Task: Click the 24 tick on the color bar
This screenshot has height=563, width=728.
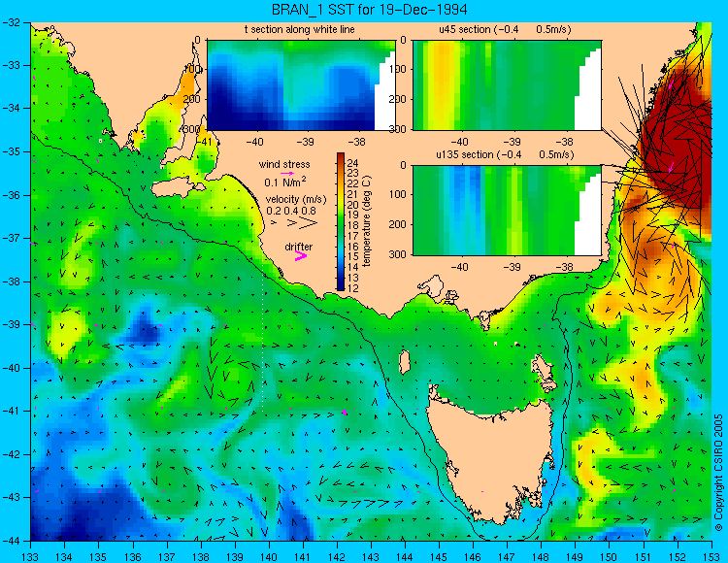Action: pos(353,163)
